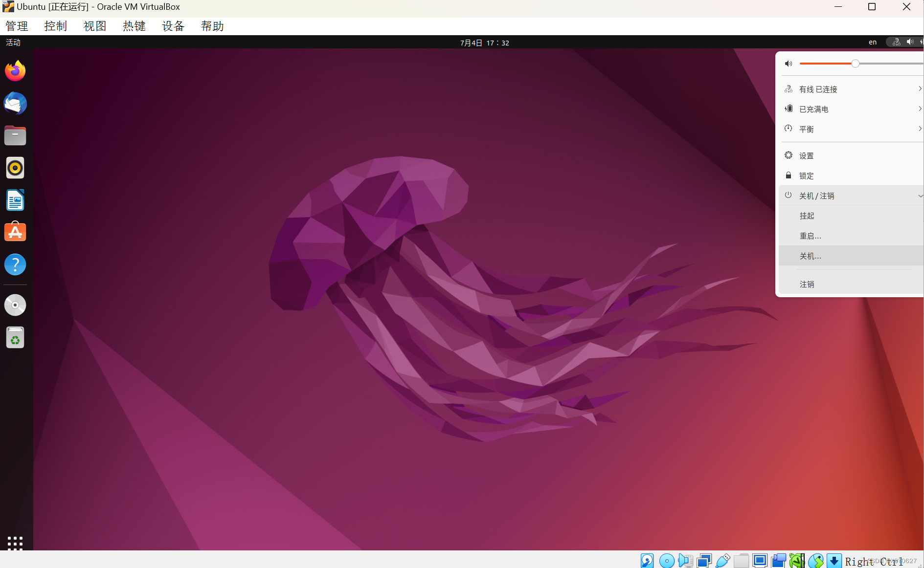Click the Right Ctrl host key label
The height and width of the screenshot is (568, 924).
pos(875,562)
